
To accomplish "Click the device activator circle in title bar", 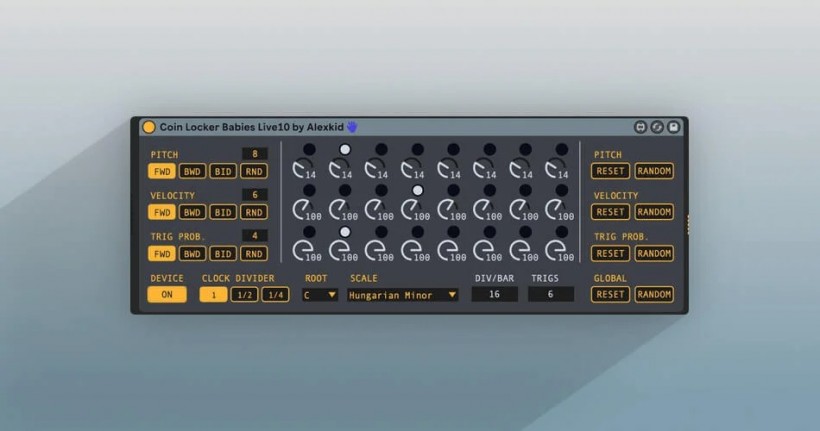I will coord(149,127).
